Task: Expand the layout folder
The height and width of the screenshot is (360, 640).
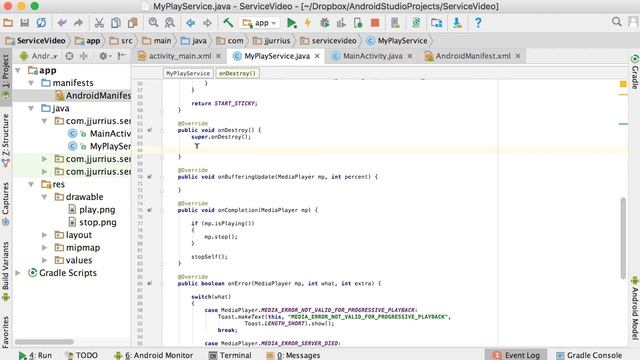Action: [44, 235]
